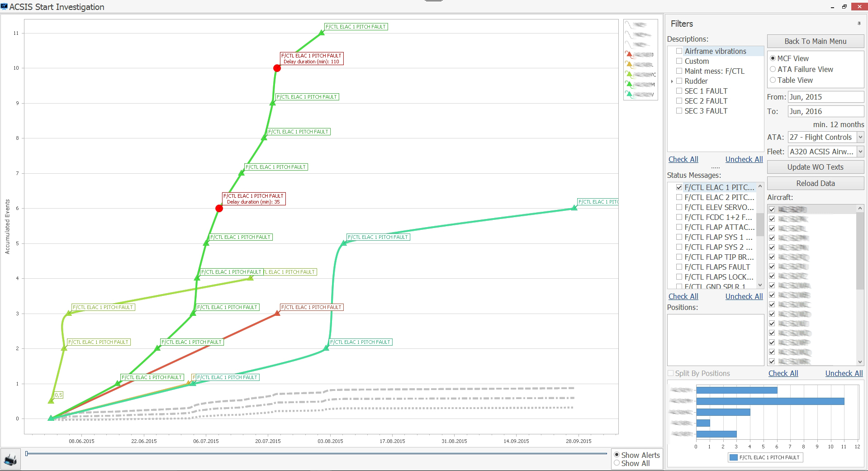Click red delay marker showing 110 minutes
The image size is (868, 471).
point(277,68)
